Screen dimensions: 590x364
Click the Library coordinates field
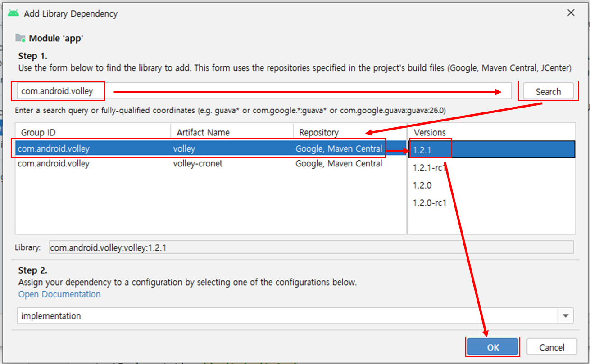pyautogui.click(x=311, y=247)
